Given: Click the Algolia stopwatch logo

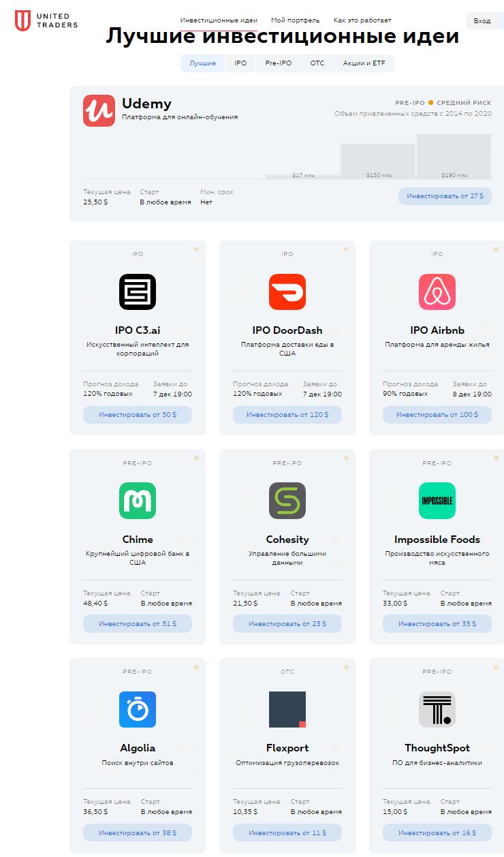Looking at the screenshot, I should point(138,709).
